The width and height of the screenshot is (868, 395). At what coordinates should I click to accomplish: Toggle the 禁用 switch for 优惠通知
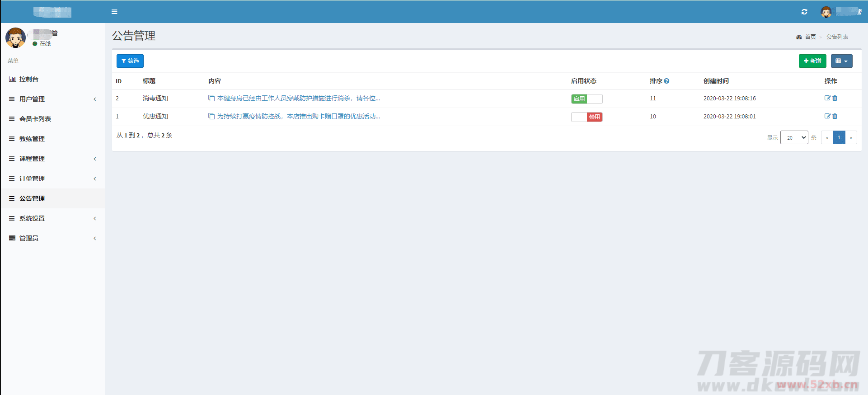pyautogui.click(x=586, y=117)
